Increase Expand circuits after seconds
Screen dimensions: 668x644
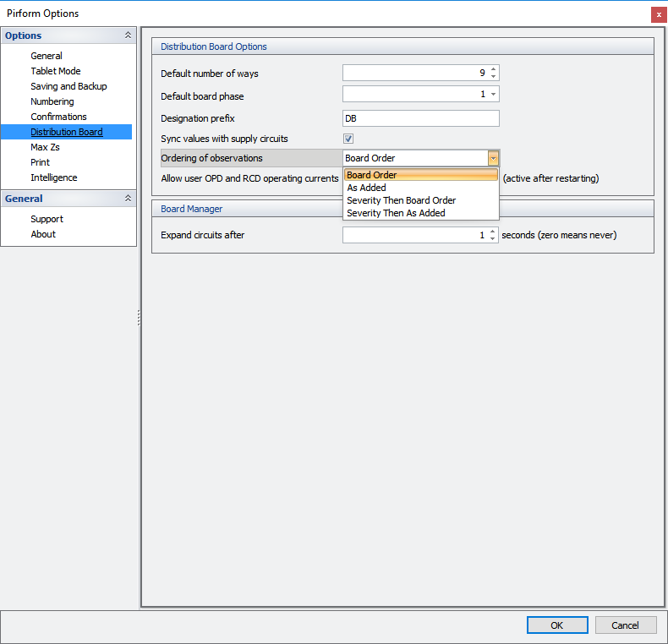pyautogui.click(x=494, y=231)
